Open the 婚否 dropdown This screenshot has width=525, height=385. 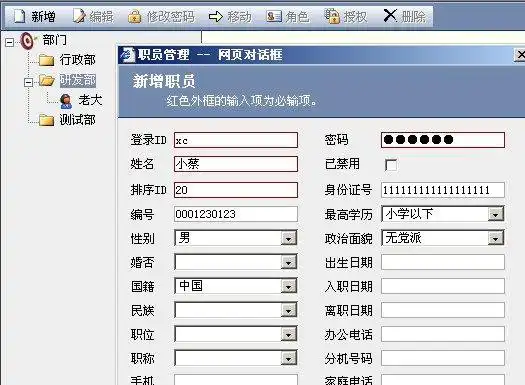coord(288,262)
